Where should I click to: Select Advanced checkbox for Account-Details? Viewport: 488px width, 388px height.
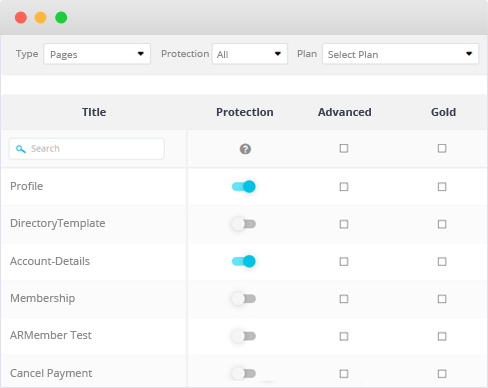344,262
